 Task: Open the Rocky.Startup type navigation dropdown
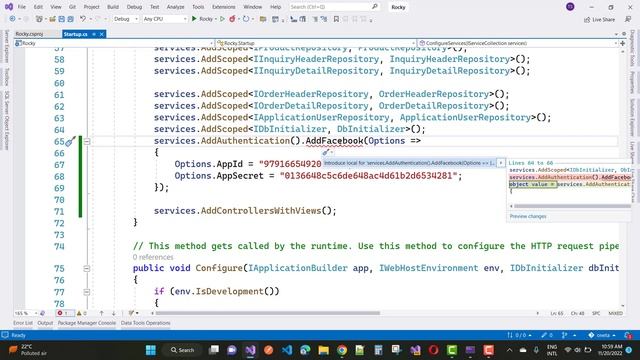click(x=316, y=43)
